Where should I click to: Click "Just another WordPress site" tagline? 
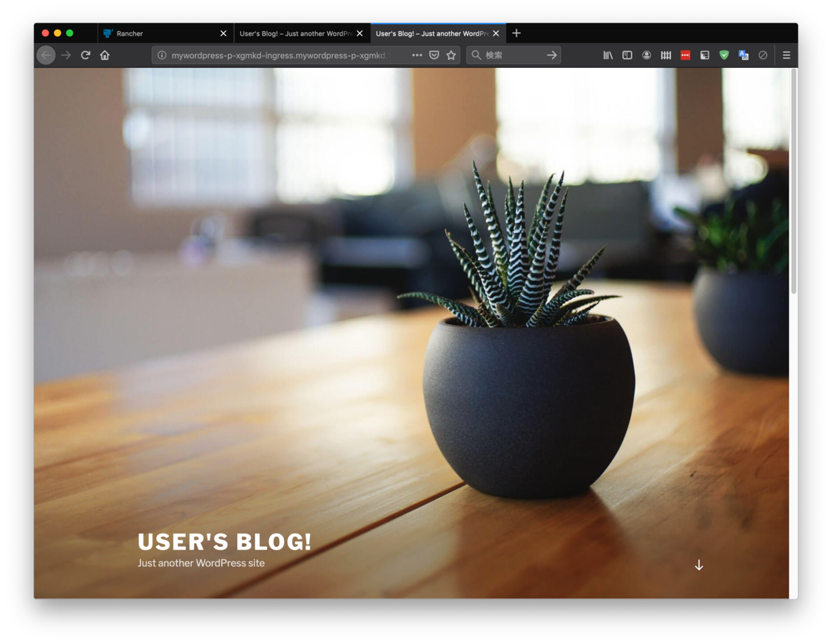[201, 563]
